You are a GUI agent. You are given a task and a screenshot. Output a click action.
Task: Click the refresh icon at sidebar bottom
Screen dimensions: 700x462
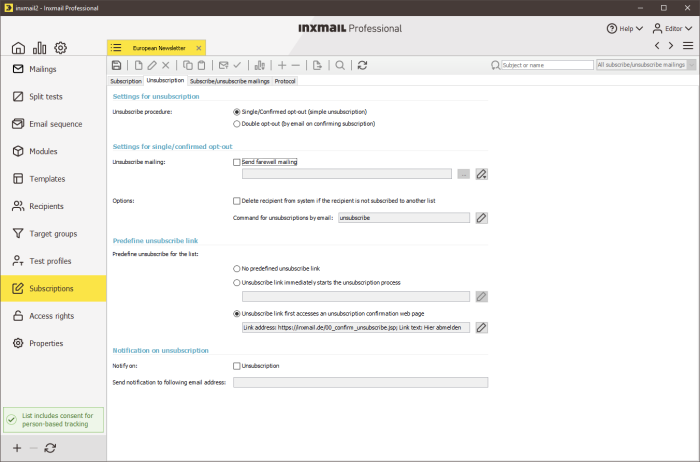coord(50,448)
